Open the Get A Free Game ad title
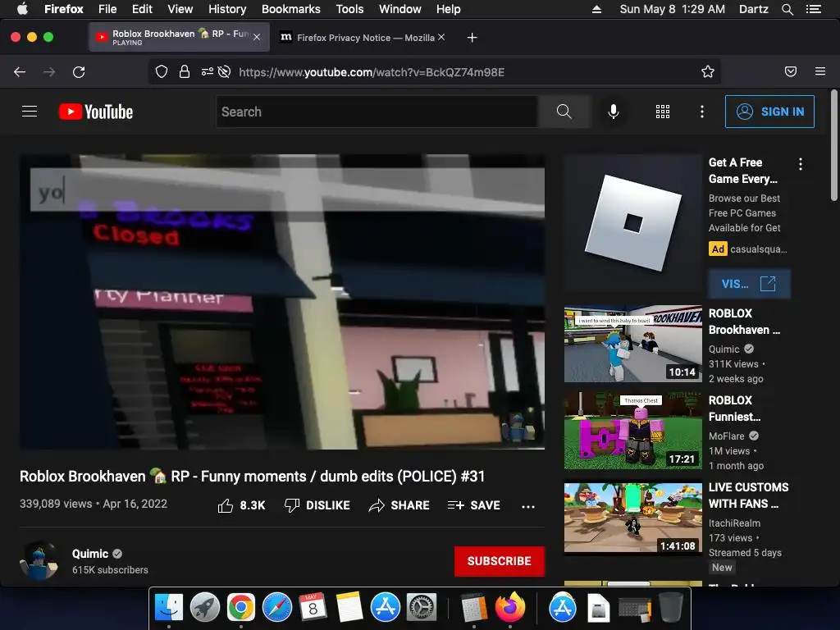The width and height of the screenshot is (840, 630). click(743, 171)
